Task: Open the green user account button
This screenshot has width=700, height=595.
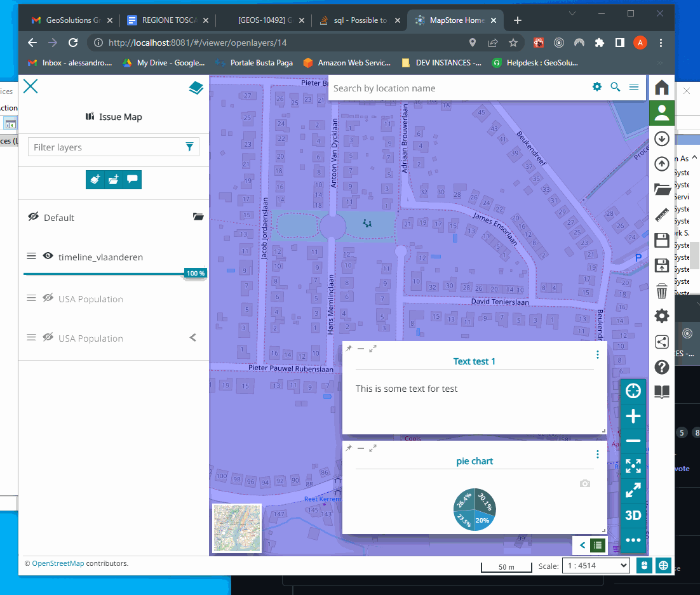Action: 662,113
